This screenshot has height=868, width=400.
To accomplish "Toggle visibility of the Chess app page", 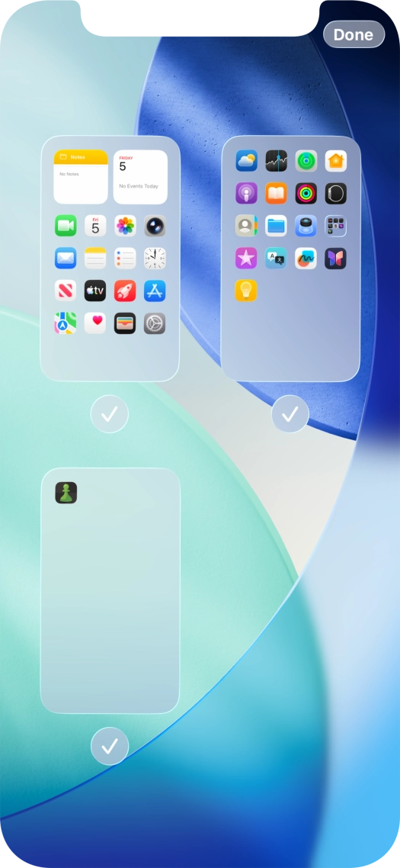I will (x=110, y=746).
